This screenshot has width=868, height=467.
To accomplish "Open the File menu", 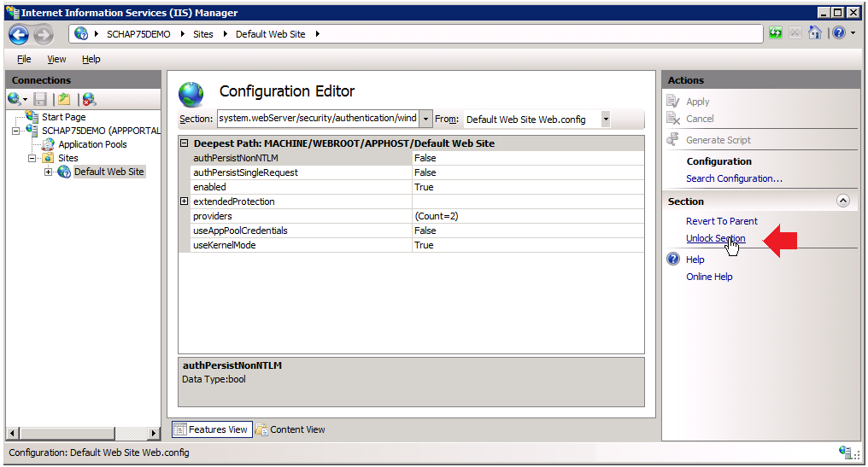I will tap(24, 59).
